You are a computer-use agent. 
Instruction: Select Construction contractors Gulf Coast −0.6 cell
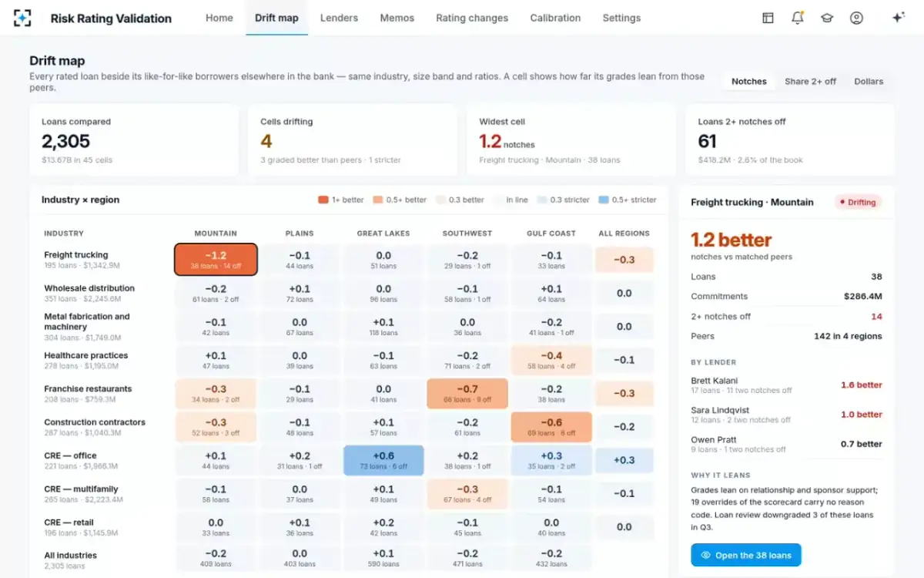coord(551,427)
